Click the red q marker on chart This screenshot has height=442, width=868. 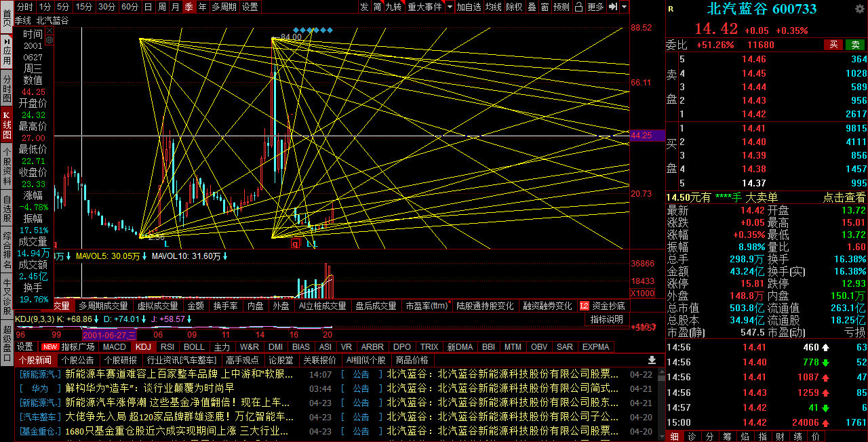tap(295, 243)
